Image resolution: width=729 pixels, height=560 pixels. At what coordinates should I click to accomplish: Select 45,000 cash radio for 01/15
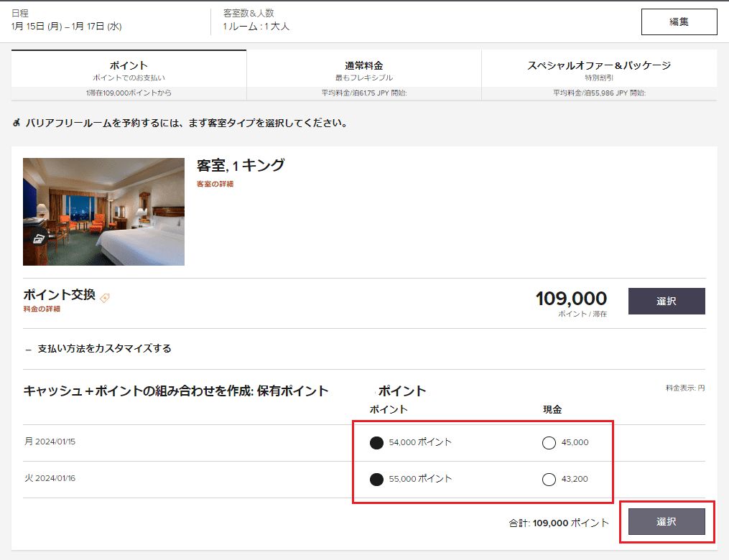(x=549, y=443)
